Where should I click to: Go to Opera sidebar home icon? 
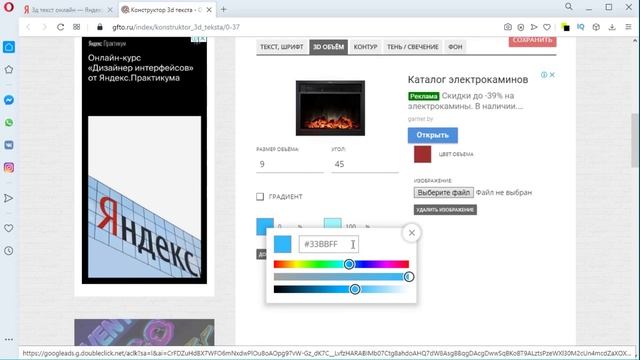(x=9, y=47)
